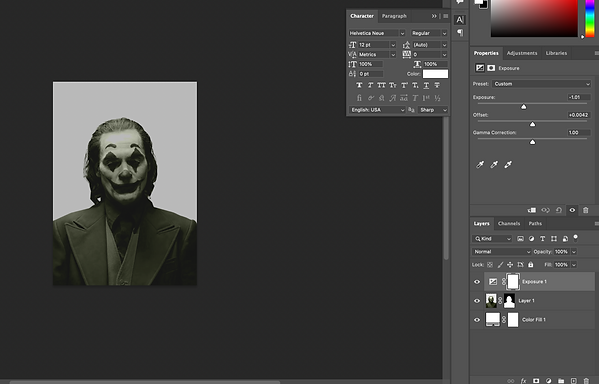Reset the Exposure adjustment to defaults
The image size is (599, 384).
point(559,210)
